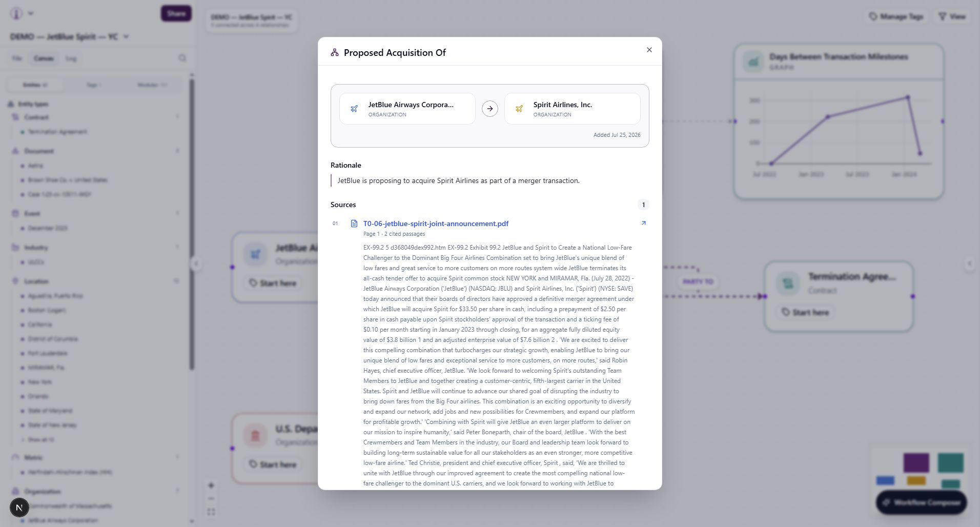Image resolution: width=980 pixels, height=527 pixels.
Task: Select the Herfindahl-Hirschman Index metric
Action: click(x=70, y=472)
